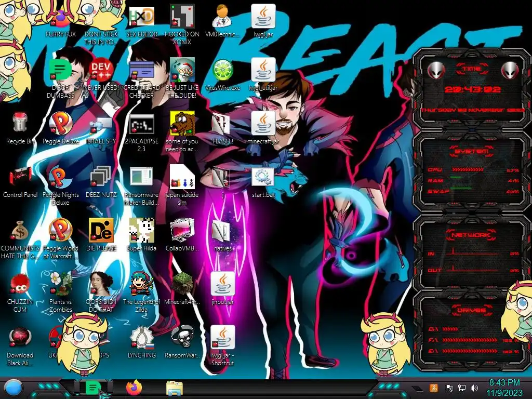Image resolution: width=532 pixels, height=399 pixels.
Task: Open the Action Center flag icon
Action: point(449,388)
